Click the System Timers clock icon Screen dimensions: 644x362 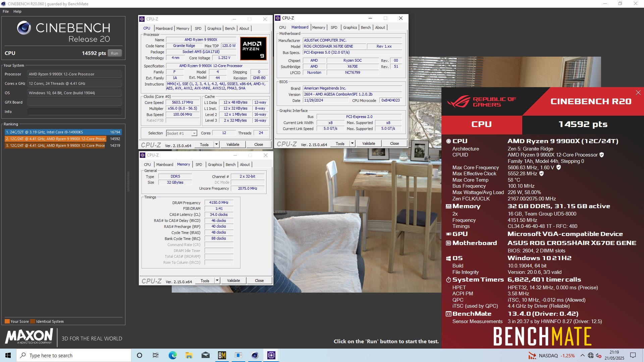(448, 280)
